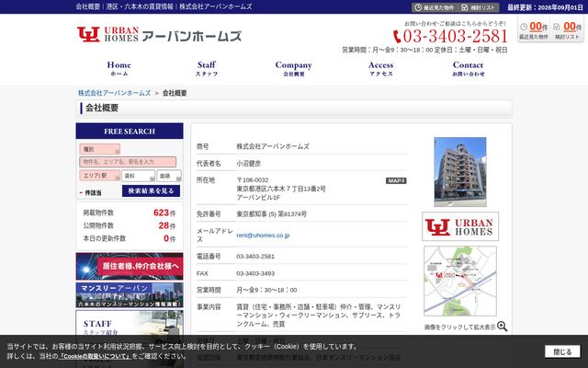Enlarge the building photo thumbnail
The width and height of the screenshot is (588, 368).
[460, 172]
